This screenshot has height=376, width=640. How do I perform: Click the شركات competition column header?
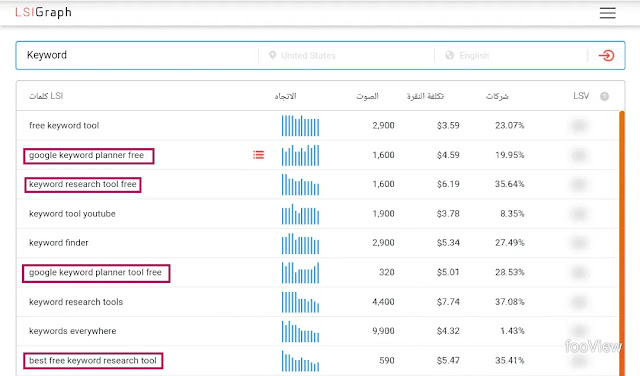click(497, 96)
